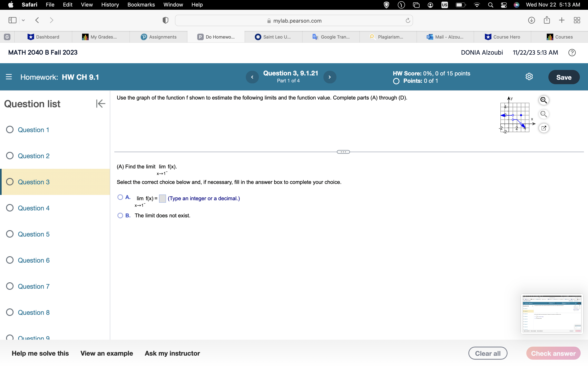The image size is (588, 367).
Task: Reload the page with the refresh icon
Action: [408, 21]
